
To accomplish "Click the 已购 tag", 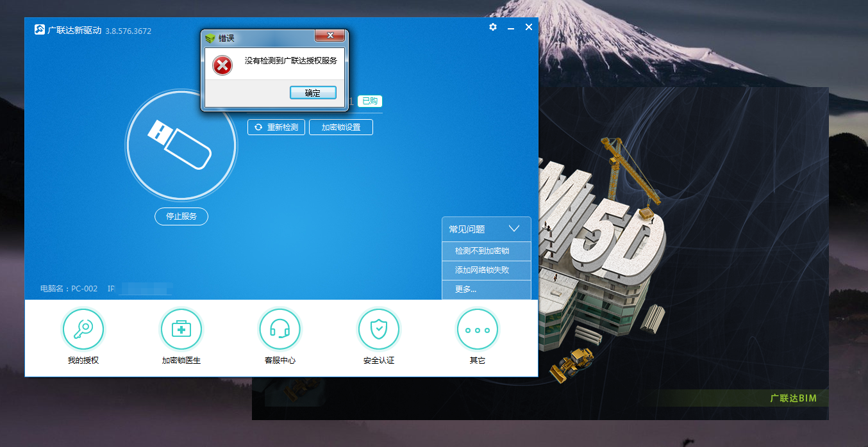I will tap(370, 101).
